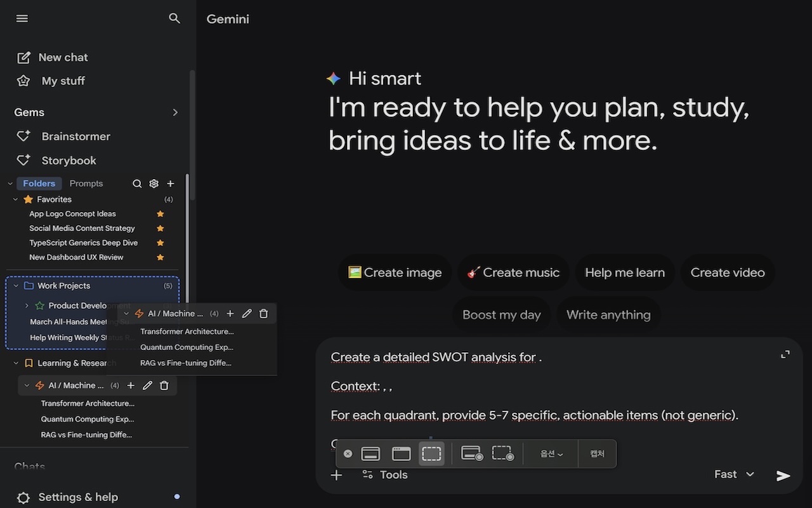Switch to the Prompts tab
The height and width of the screenshot is (508, 812).
pyautogui.click(x=86, y=184)
